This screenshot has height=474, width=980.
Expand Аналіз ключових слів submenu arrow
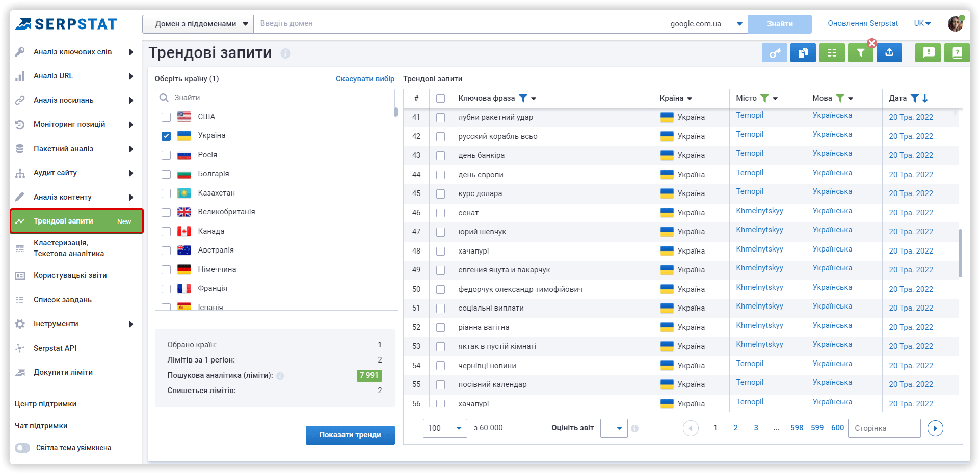[x=131, y=52]
